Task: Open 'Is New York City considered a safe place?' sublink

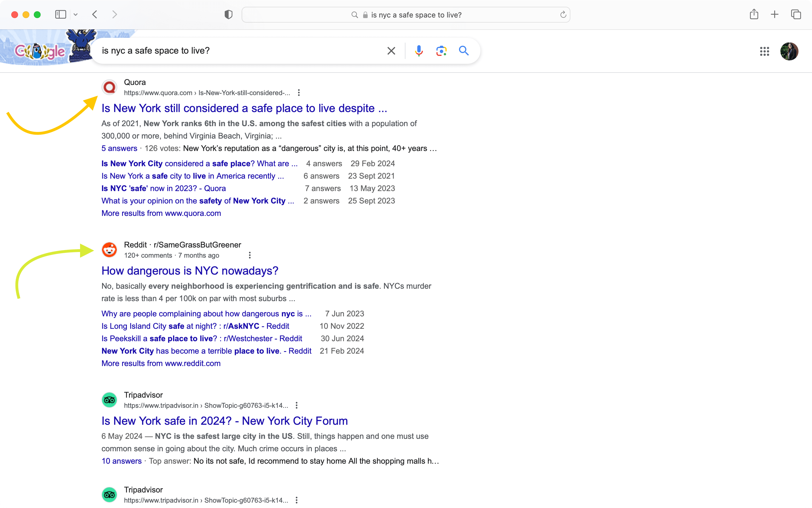Action: (200, 164)
